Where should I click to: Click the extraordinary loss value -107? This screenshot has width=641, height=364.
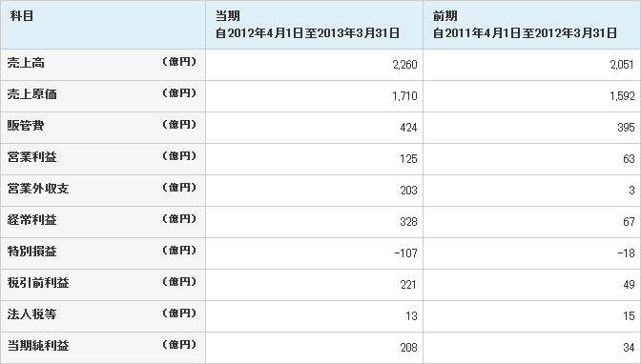click(406, 253)
